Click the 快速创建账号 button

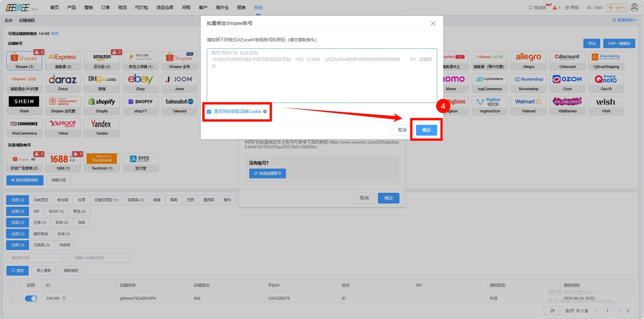pos(267,173)
